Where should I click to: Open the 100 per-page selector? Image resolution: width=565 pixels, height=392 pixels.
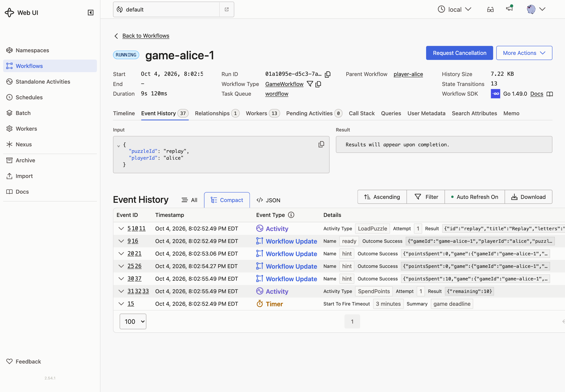tap(133, 321)
